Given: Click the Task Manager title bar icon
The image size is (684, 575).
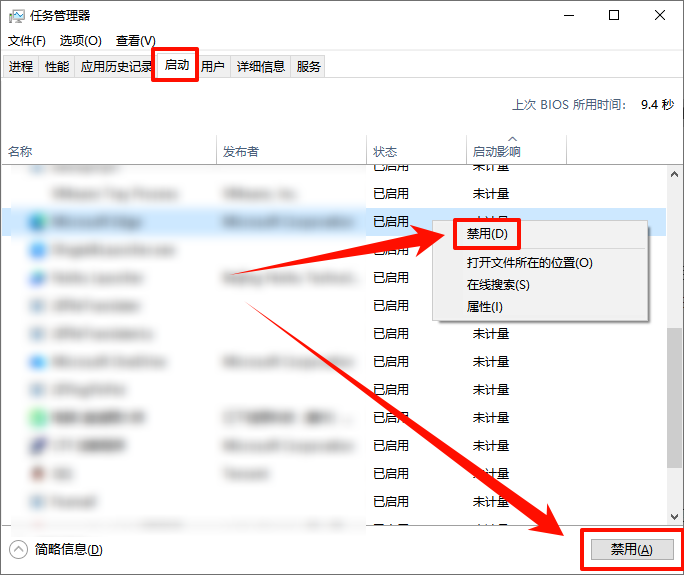Looking at the screenshot, I should [x=17, y=17].
